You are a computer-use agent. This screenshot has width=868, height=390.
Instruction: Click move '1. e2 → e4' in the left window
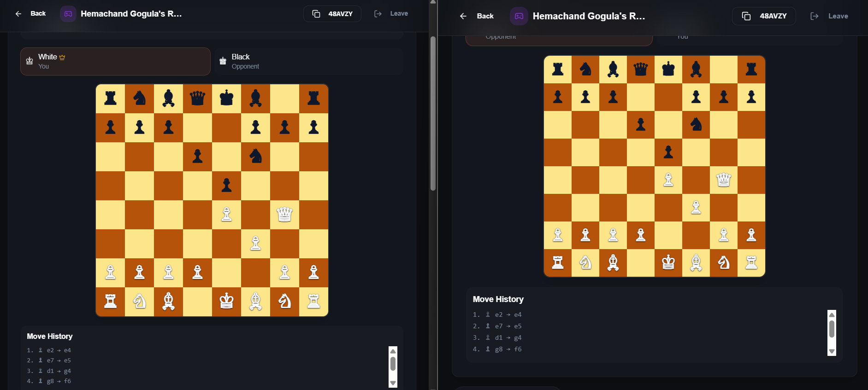49,350
